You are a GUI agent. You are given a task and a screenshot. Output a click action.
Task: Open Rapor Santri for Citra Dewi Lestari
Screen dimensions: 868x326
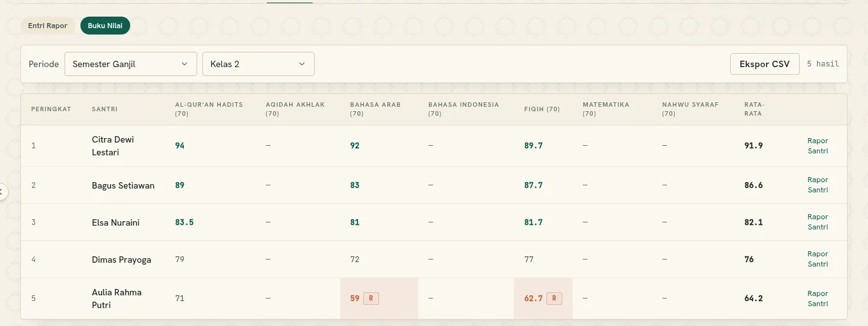(818, 146)
